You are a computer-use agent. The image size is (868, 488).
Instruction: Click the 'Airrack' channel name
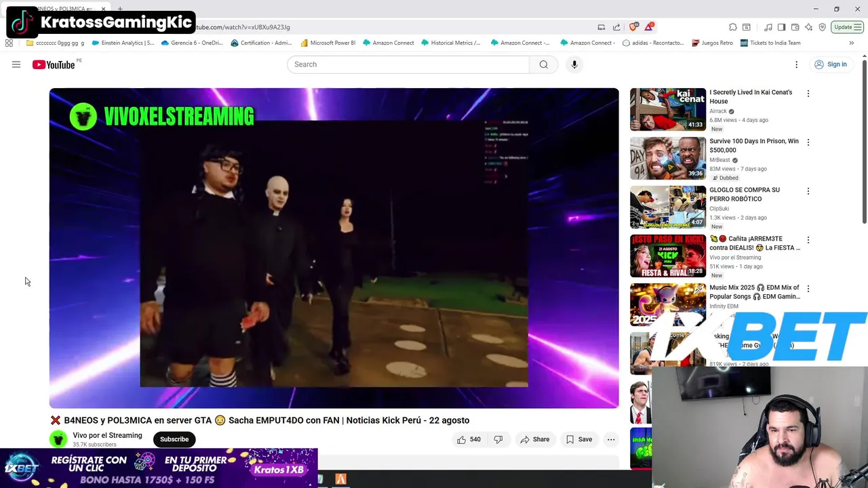(718, 111)
